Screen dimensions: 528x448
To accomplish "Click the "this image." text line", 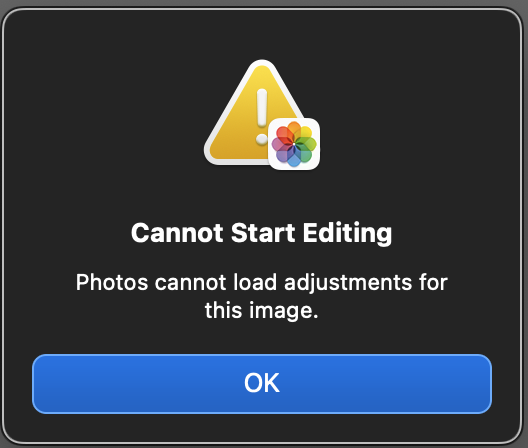I will (x=262, y=310).
